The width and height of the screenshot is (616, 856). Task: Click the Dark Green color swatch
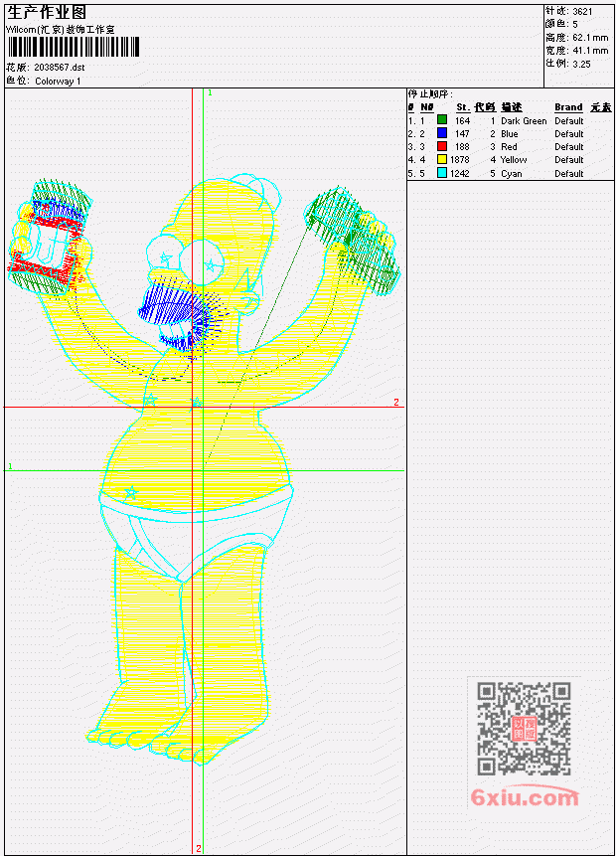tap(442, 120)
